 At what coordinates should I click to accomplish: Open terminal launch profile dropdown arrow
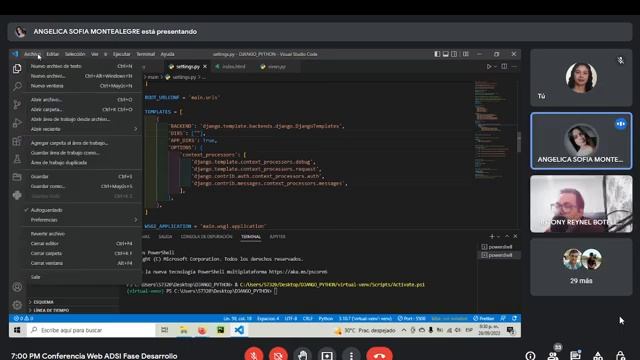point(498,237)
